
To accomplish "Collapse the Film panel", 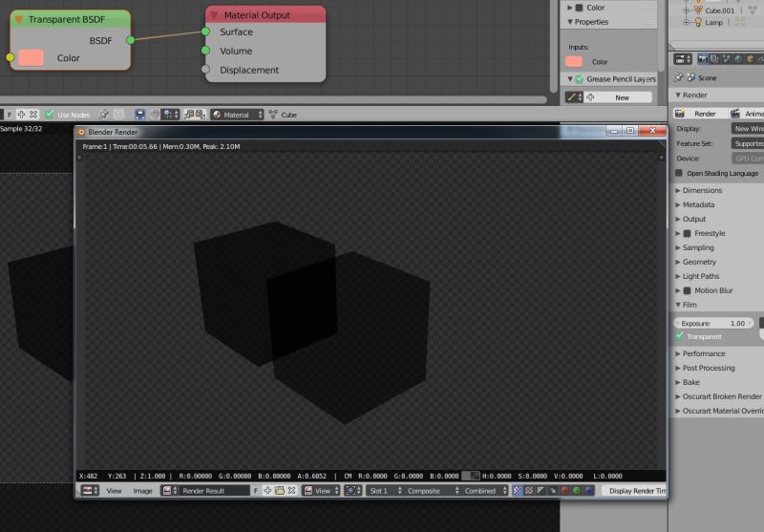I will coord(678,305).
